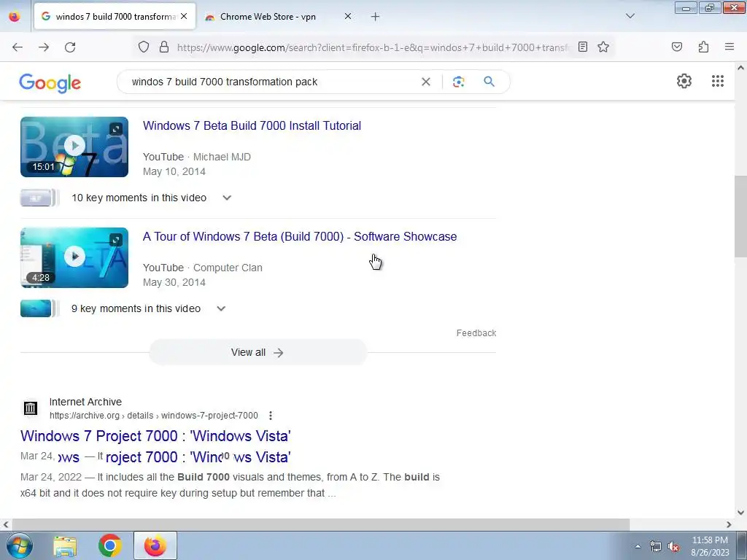Viewport: 747px width, 560px height.
Task: Go back to the previous page
Action: click(18, 47)
